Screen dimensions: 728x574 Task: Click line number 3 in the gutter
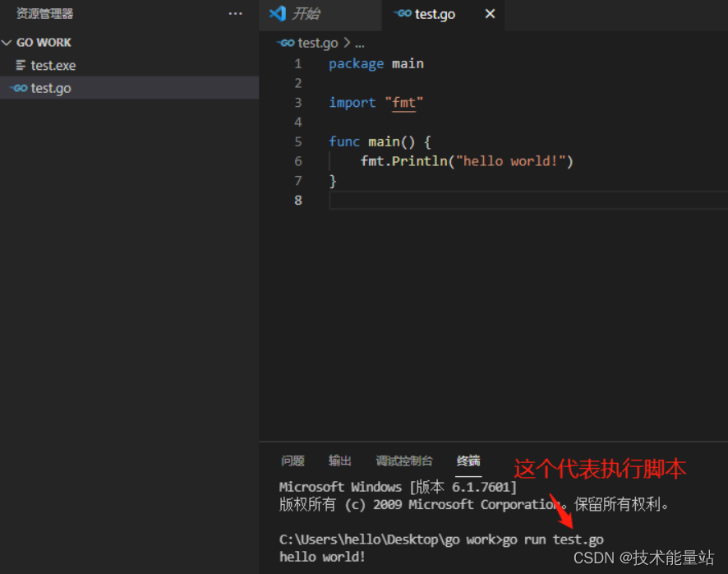[x=298, y=103]
